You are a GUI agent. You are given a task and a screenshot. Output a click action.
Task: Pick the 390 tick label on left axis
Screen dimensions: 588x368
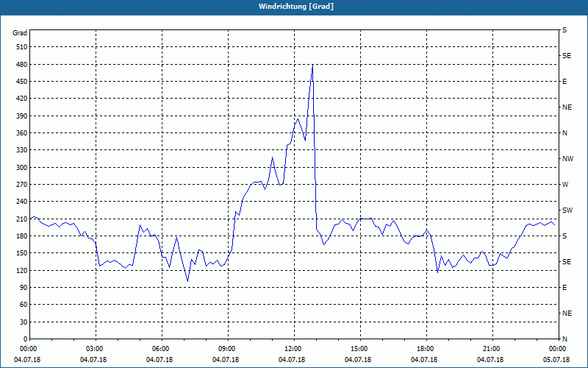22,116
